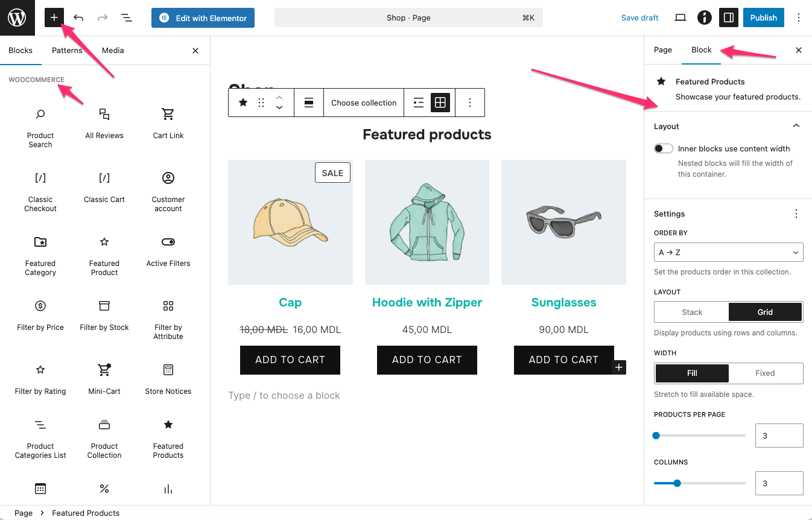
Task: Insert the Product Search block
Action: click(x=40, y=127)
